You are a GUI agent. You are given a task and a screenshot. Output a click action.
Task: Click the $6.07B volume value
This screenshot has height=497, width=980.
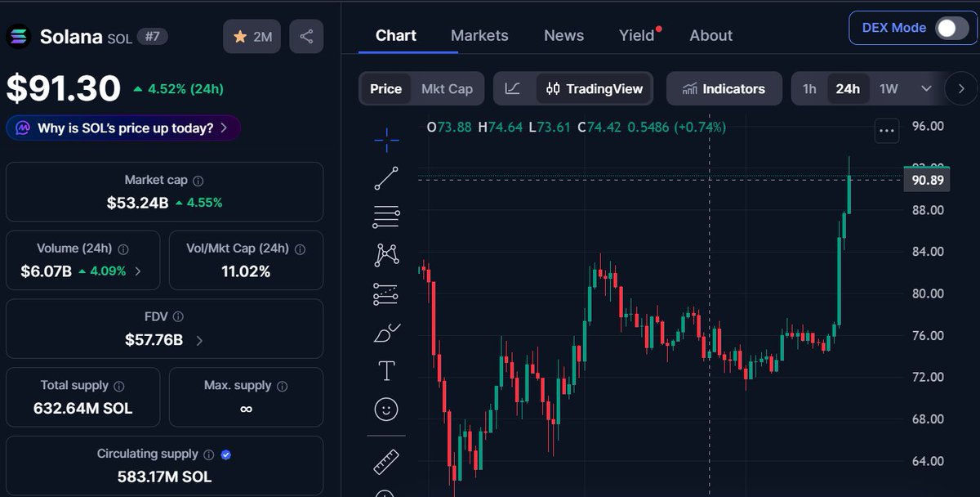tap(47, 271)
